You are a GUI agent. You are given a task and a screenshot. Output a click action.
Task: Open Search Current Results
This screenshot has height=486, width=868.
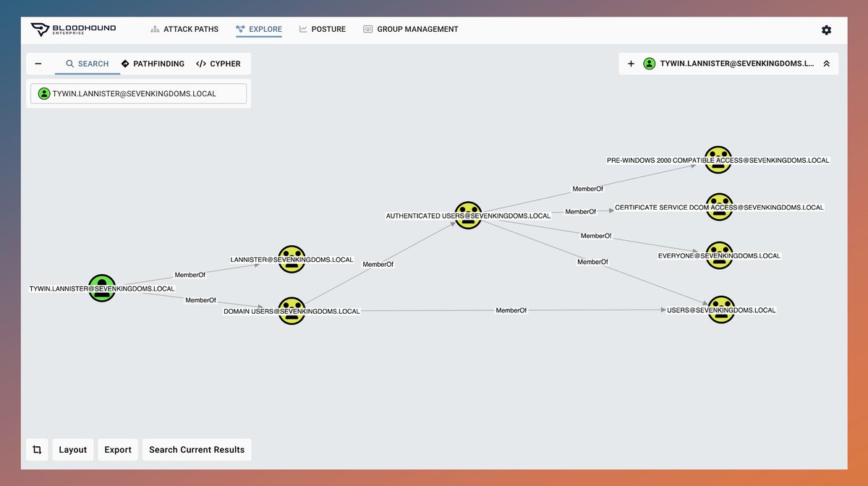pos(197,450)
